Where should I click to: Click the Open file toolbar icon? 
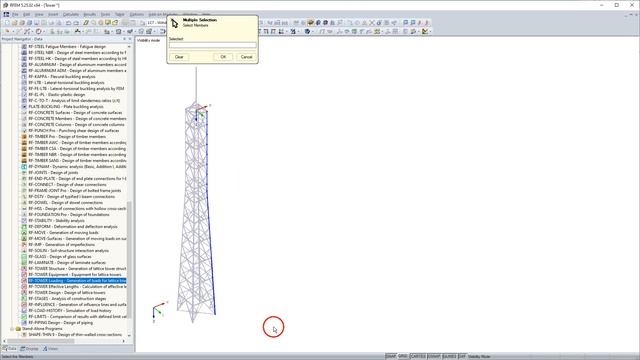tap(14, 23)
